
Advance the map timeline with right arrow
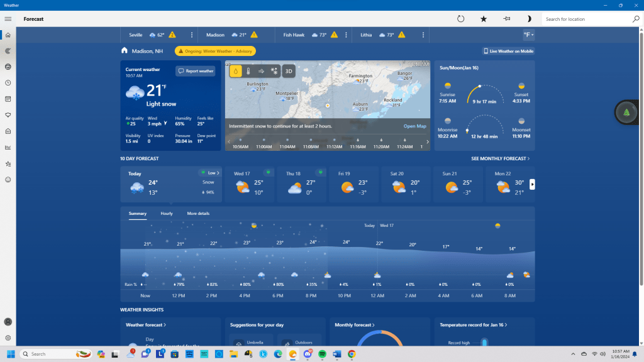click(x=428, y=141)
